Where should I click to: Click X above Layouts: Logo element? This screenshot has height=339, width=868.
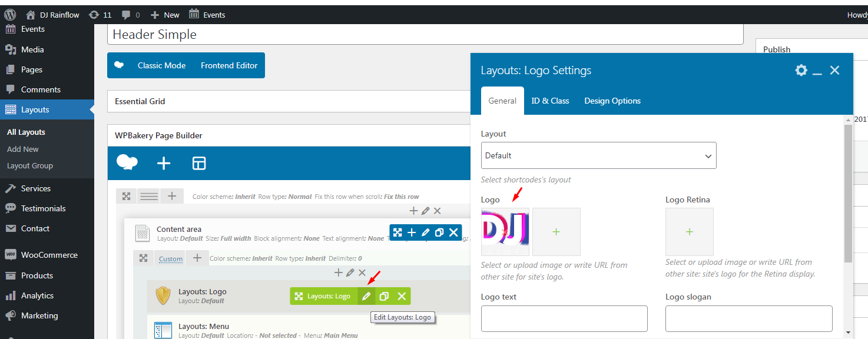point(362,272)
